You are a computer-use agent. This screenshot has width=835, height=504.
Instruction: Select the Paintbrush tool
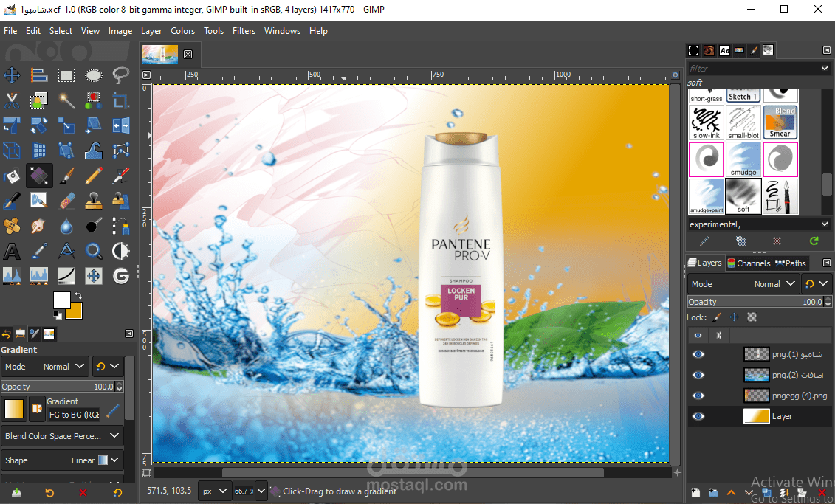(x=66, y=176)
